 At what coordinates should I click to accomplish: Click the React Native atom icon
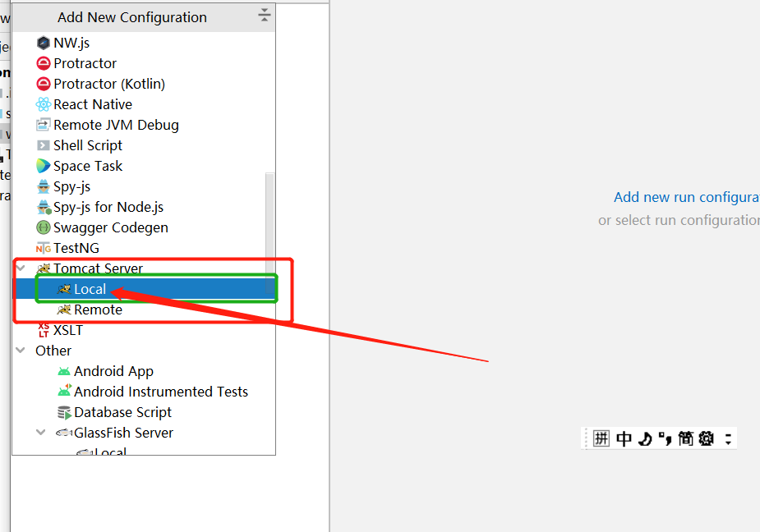(44, 104)
